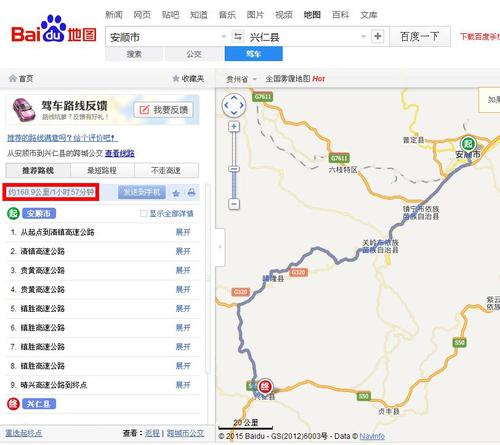Screen dimensions: 500x445
Task: Click the route list vertical scrollbar
Action: 208,278
